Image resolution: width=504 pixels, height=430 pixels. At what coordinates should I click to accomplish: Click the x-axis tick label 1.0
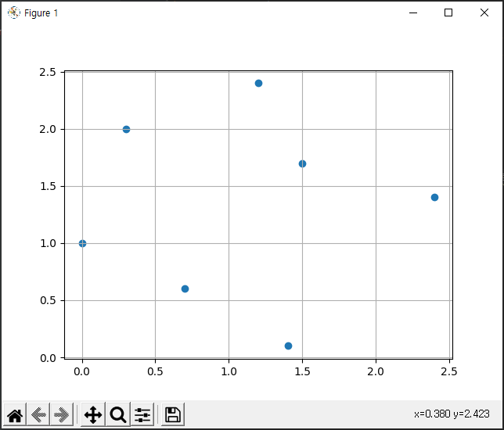229,371
